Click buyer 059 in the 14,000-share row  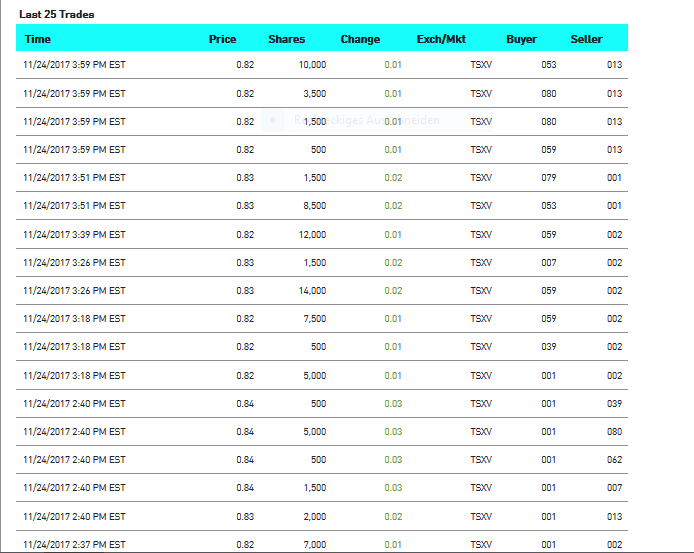[x=549, y=291]
